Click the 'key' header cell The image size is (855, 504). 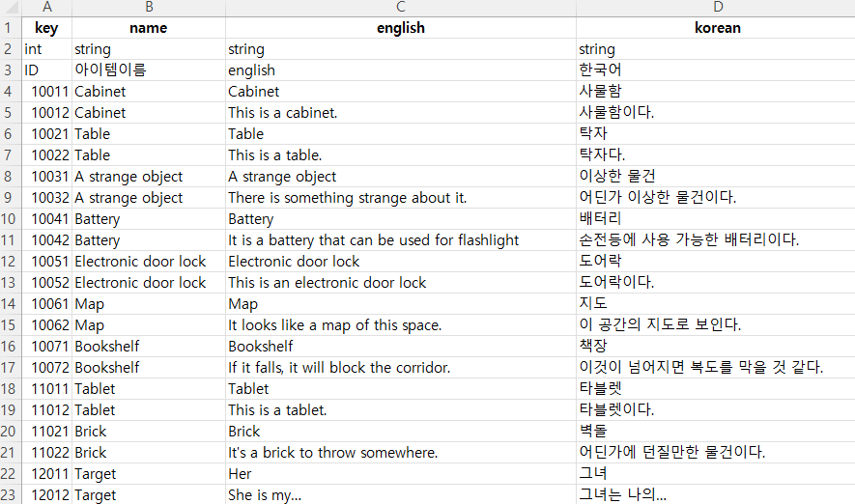click(47, 28)
